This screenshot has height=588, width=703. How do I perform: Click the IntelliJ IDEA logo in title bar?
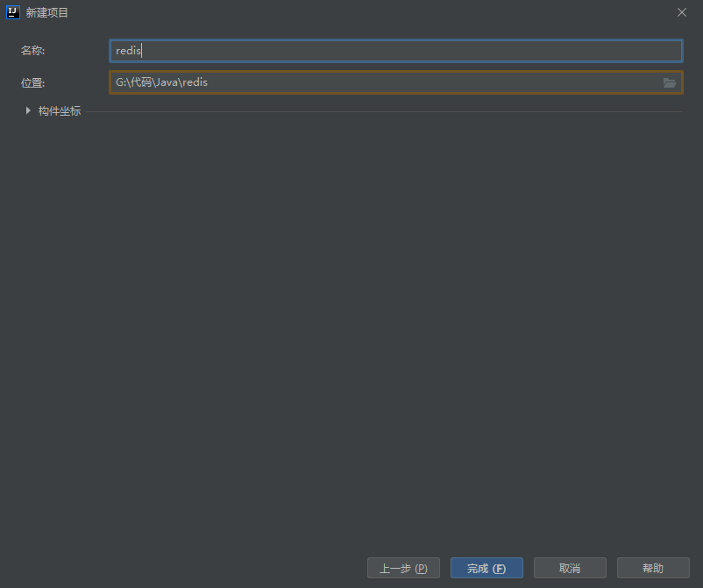(x=12, y=12)
